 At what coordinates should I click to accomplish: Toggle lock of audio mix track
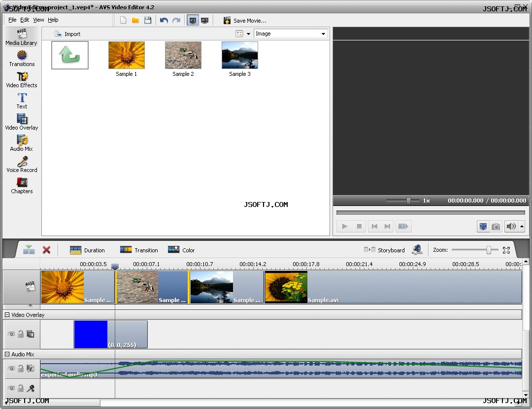[21, 368]
